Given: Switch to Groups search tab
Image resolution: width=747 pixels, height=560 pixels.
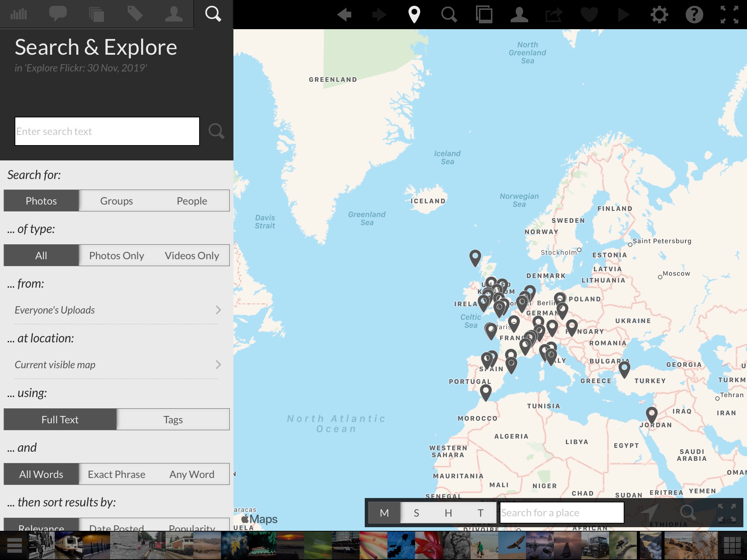Looking at the screenshot, I should click(116, 200).
